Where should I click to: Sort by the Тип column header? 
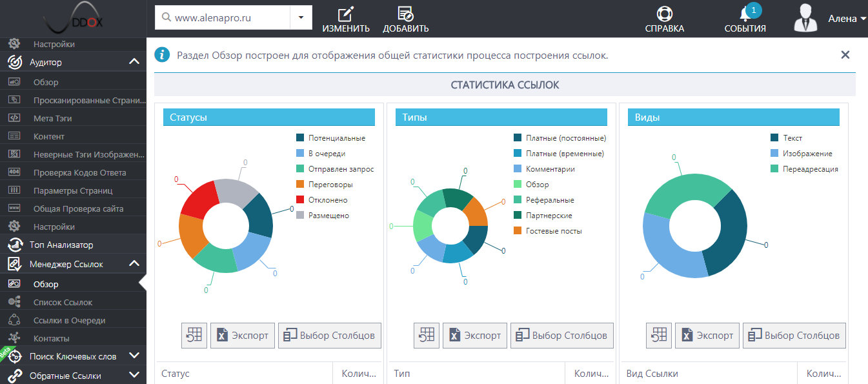[x=477, y=374]
